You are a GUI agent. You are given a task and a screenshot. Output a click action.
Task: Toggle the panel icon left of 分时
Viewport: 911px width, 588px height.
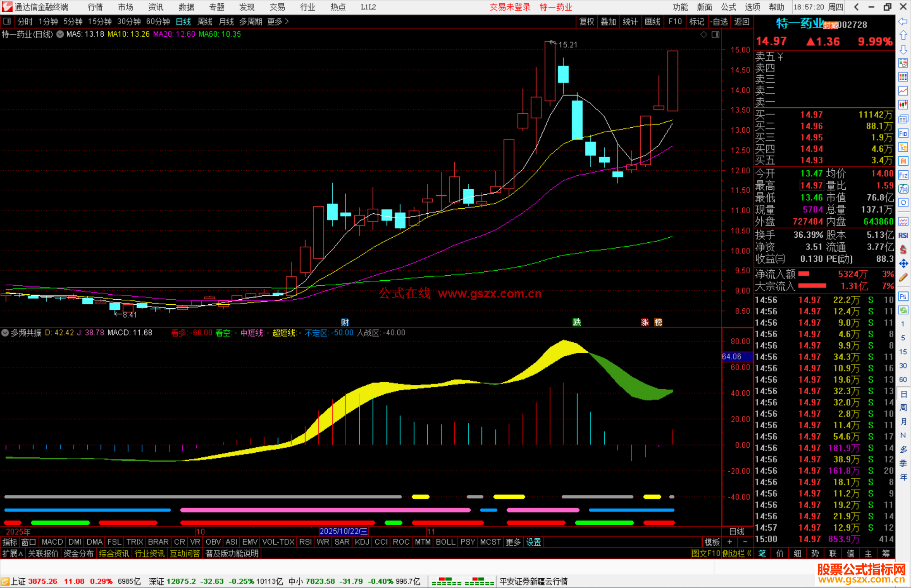click(7, 21)
